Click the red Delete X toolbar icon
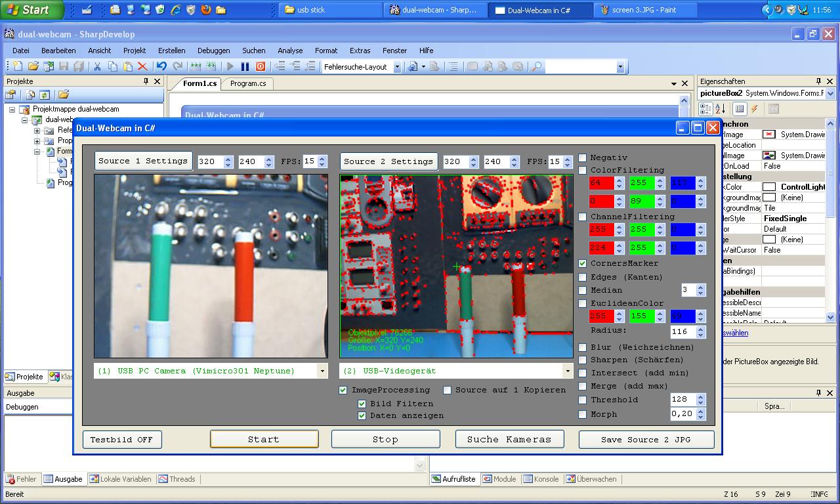 pyautogui.click(x=142, y=66)
